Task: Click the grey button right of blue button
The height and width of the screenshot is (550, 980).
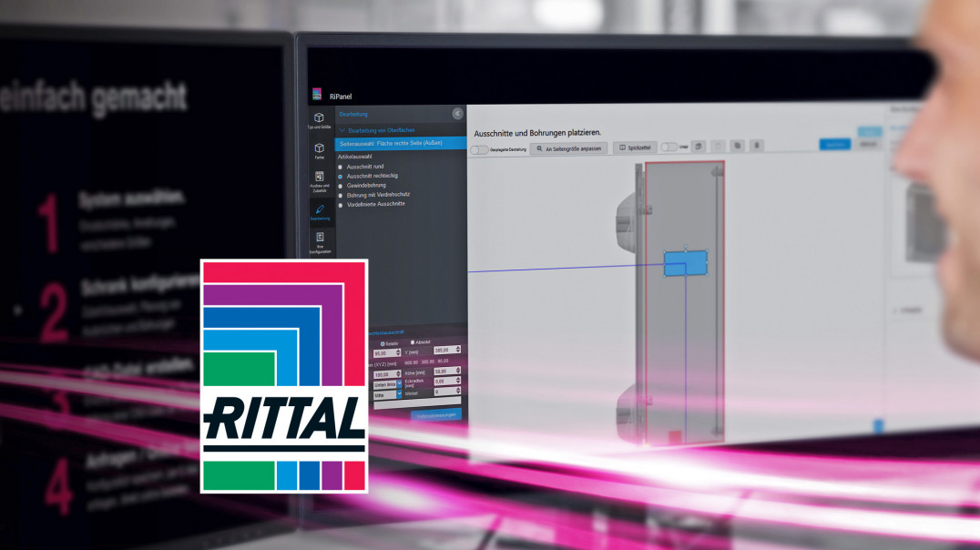Action: [x=868, y=144]
